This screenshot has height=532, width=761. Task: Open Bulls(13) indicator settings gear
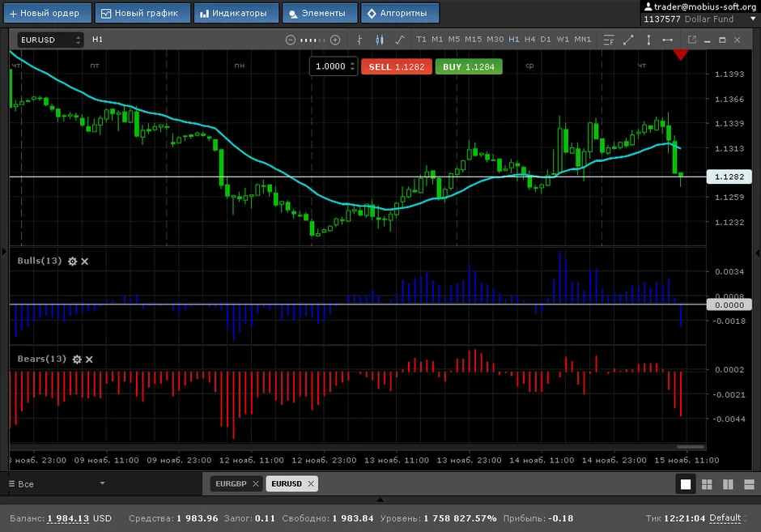(72, 262)
